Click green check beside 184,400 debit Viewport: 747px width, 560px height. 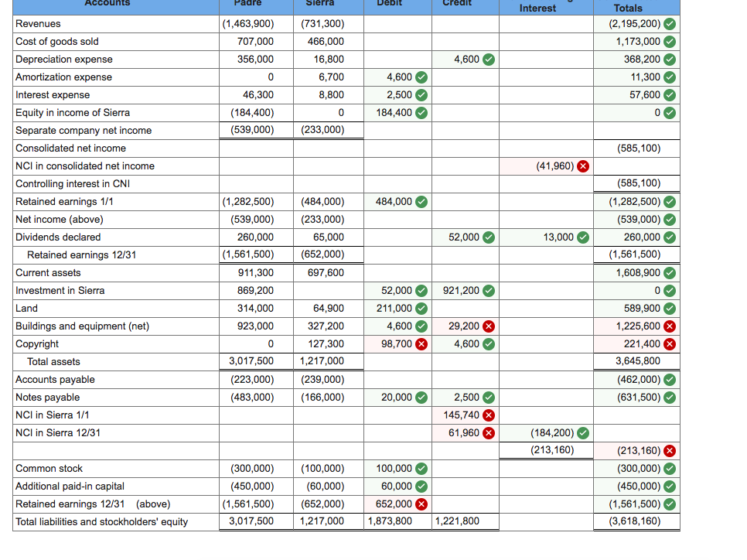[x=421, y=113]
